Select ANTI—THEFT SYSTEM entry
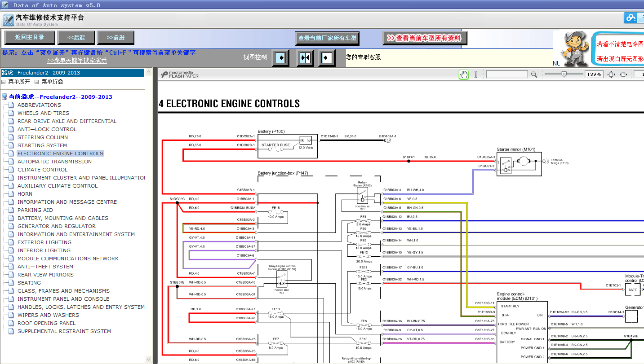Viewport: 644px width, 364px height. [x=45, y=267]
